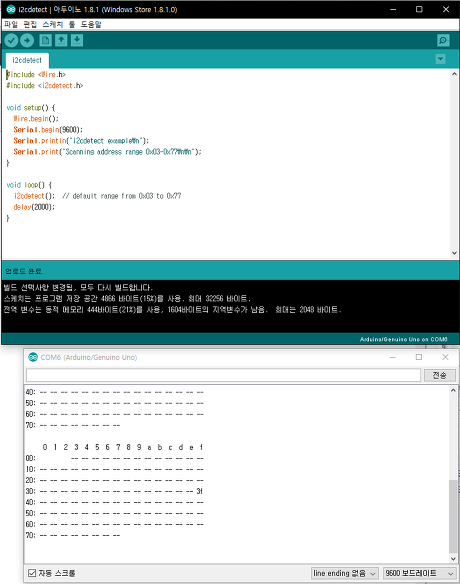Open the tab options dropdown arrow
Image resolution: width=460 pixels, height=584 pixels.
(441, 59)
